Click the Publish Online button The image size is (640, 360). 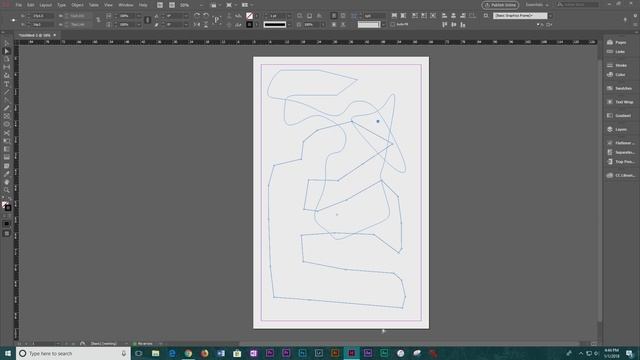coord(500,5)
